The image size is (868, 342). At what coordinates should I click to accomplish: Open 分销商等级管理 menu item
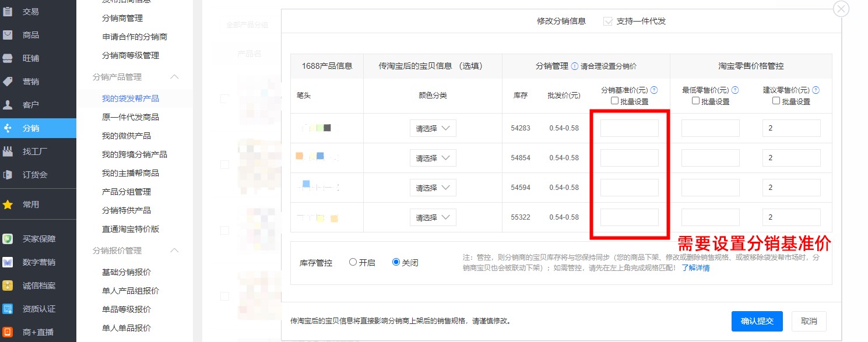(131, 55)
